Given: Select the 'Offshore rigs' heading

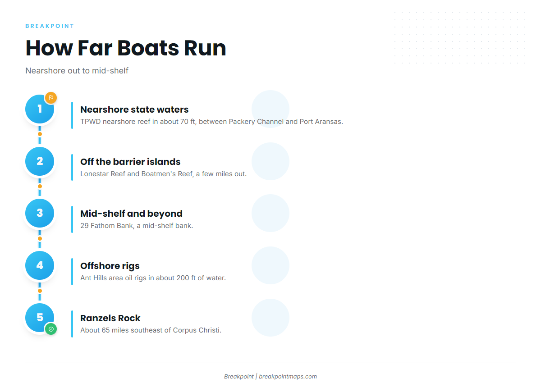Looking at the screenshot, I should (110, 266).
